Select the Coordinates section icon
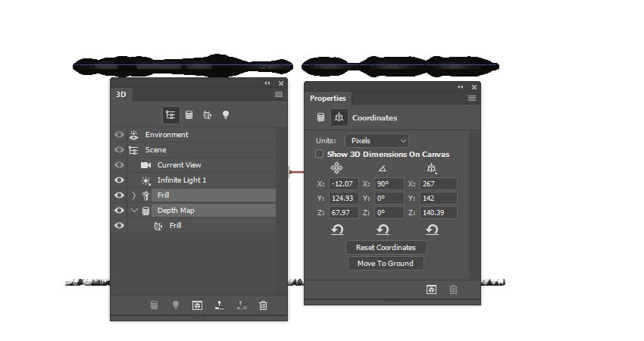The image size is (644, 341). tap(339, 117)
